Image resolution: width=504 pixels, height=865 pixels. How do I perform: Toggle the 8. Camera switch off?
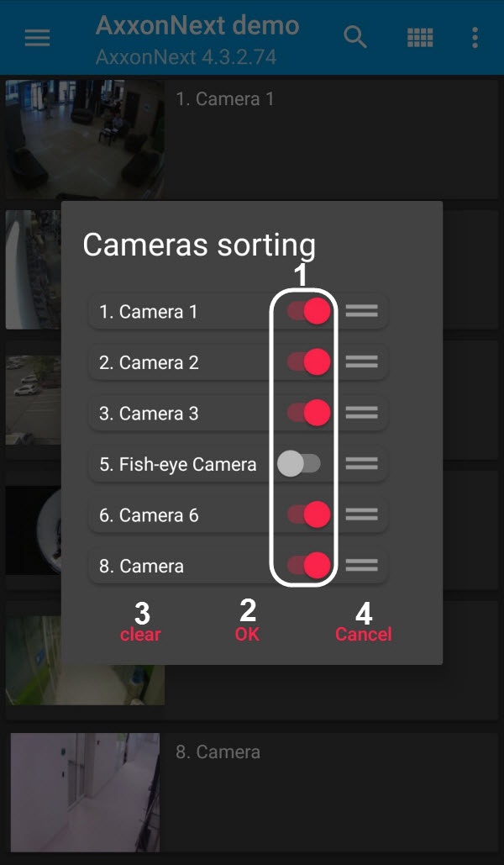click(x=308, y=566)
